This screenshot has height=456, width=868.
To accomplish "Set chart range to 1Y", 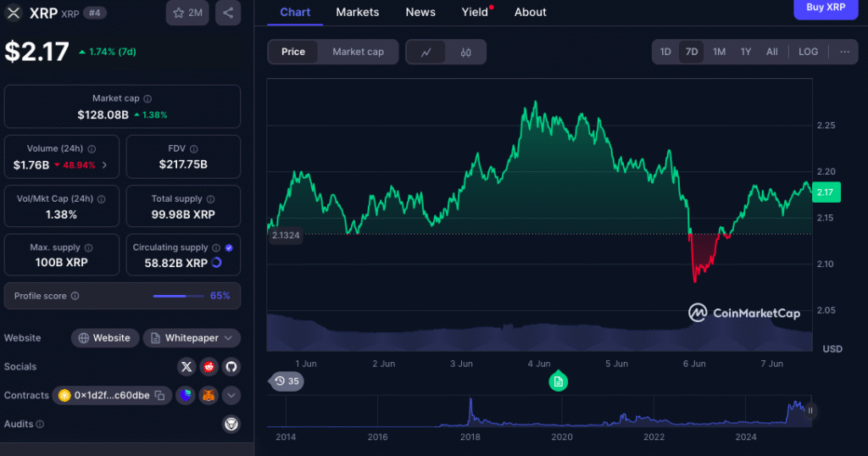I will 746,52.
